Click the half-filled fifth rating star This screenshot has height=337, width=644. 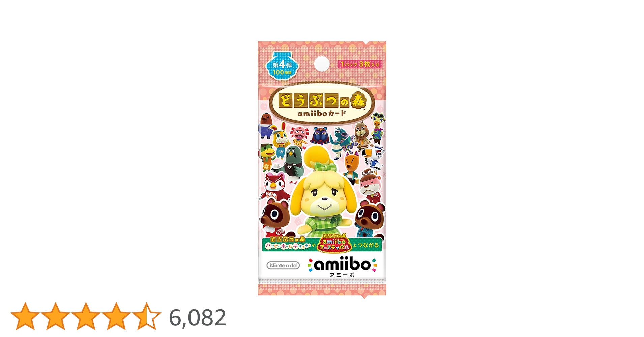(x=147, y=316)
